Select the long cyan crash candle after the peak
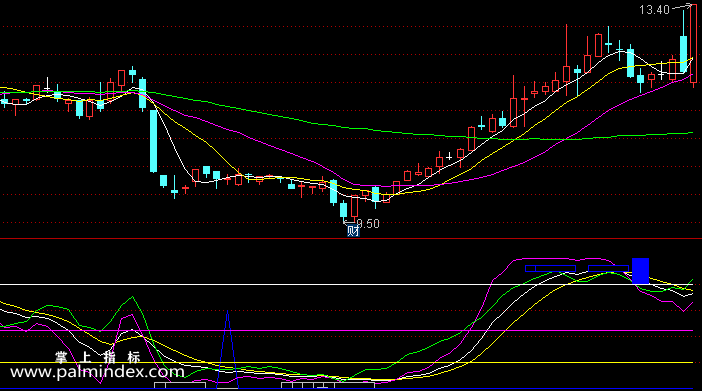 pos(154,141)
